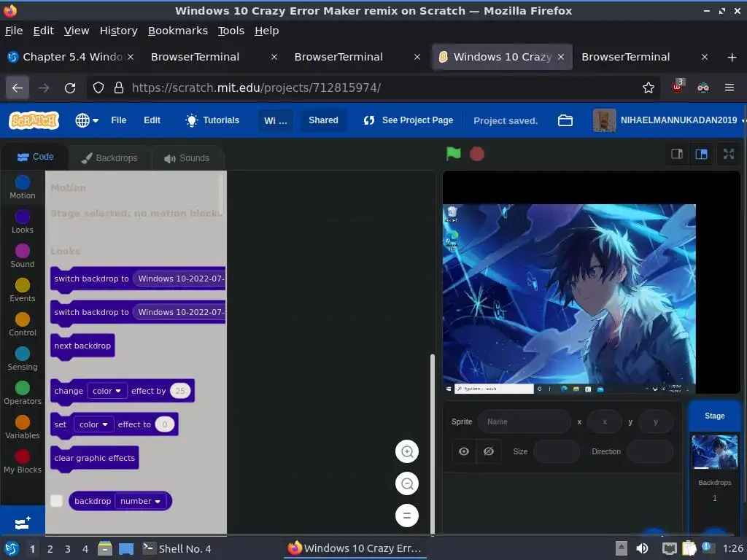Open the language globe menu

pos(87,120)
